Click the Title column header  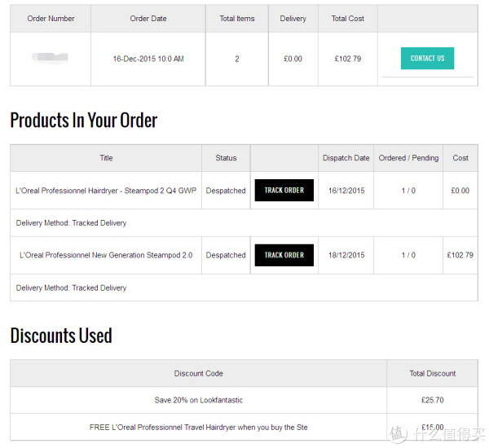[106, 158]
